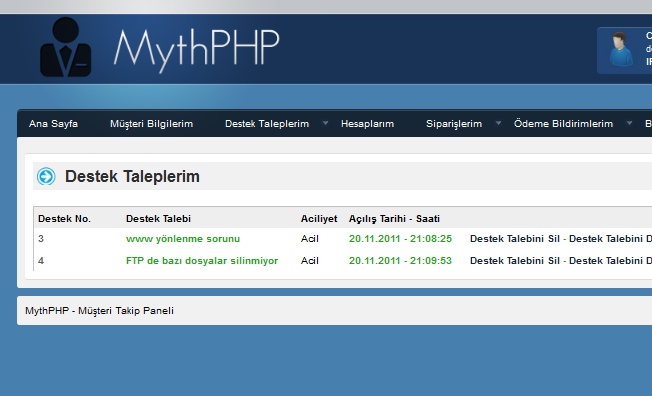Click Acil urgency in ticket 3 row
652x396 pixels.
tap(310, 239)
